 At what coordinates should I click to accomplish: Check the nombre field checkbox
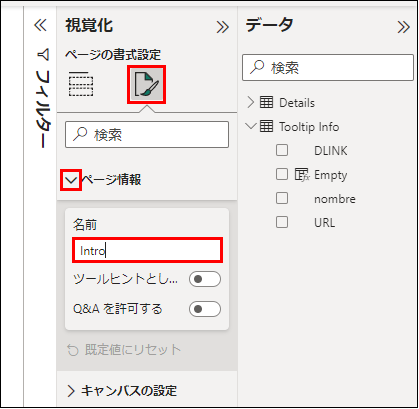coord(282,198)
